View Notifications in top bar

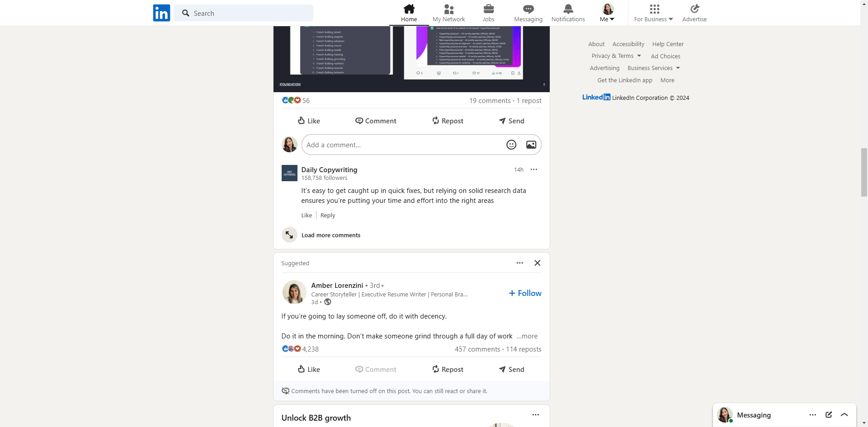568,13
